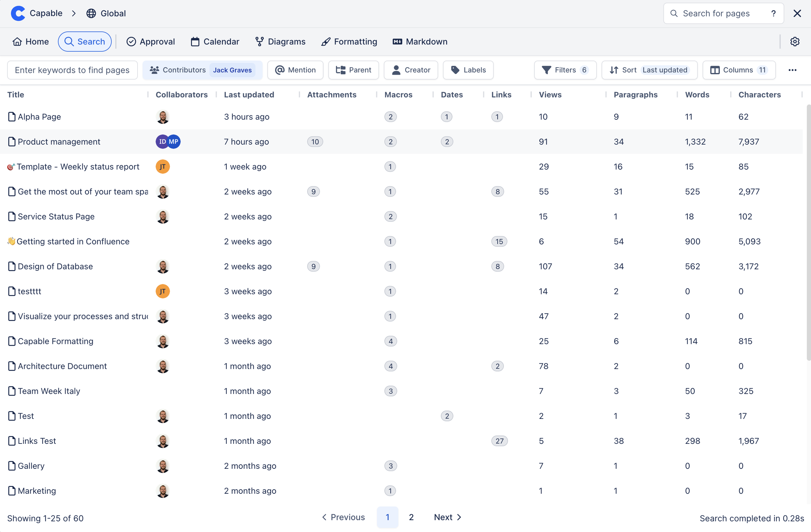Open the more options ellipsis menu
The image size is (811, 532).
pyautogui.click(x=792, y=70)
